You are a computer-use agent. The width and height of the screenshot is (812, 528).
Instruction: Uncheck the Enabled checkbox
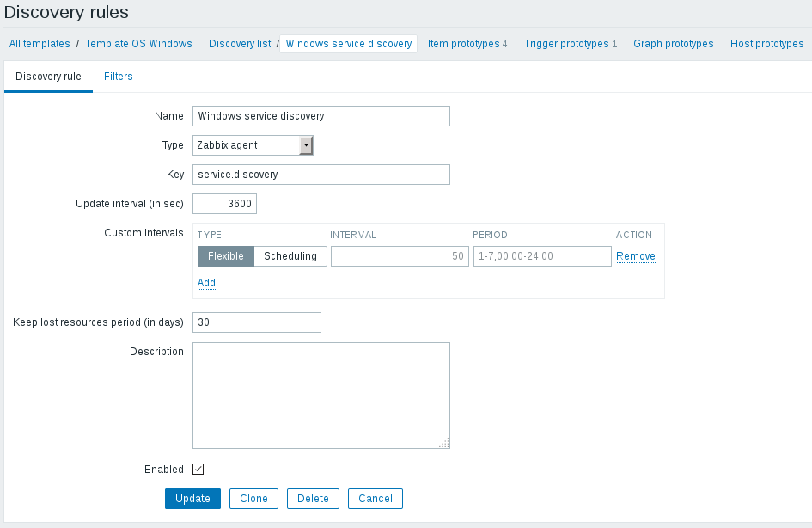198,469
